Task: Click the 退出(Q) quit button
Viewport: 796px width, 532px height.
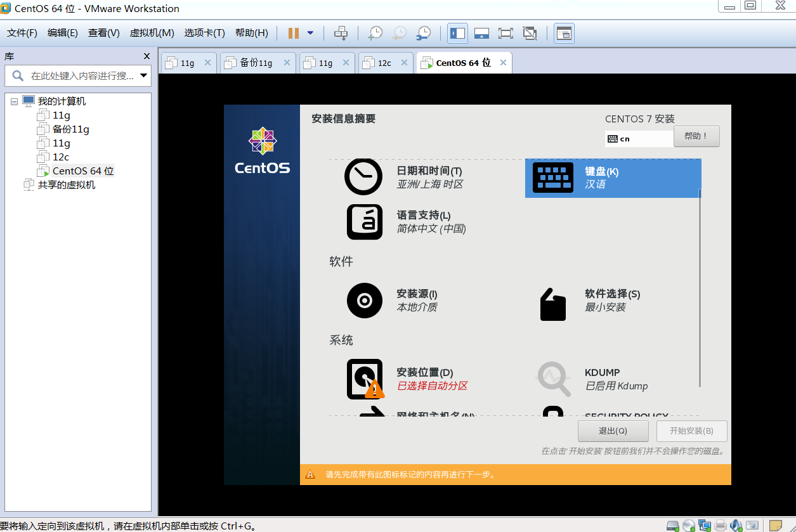Action: pos(613,431)
